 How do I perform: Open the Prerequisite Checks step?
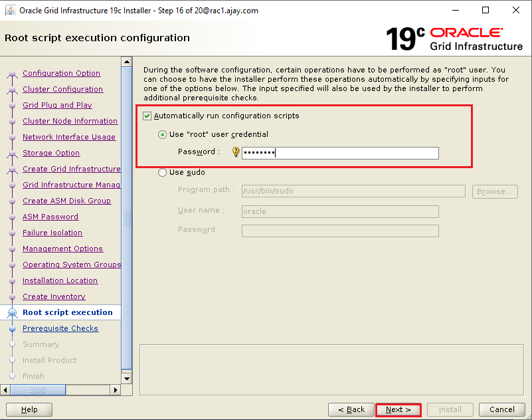point(60,329)
